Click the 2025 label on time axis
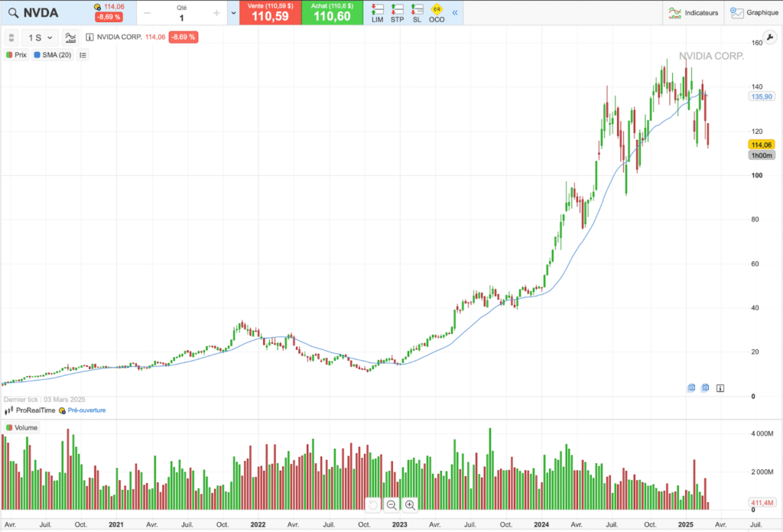783x532 pixels. tap(685, 524)
